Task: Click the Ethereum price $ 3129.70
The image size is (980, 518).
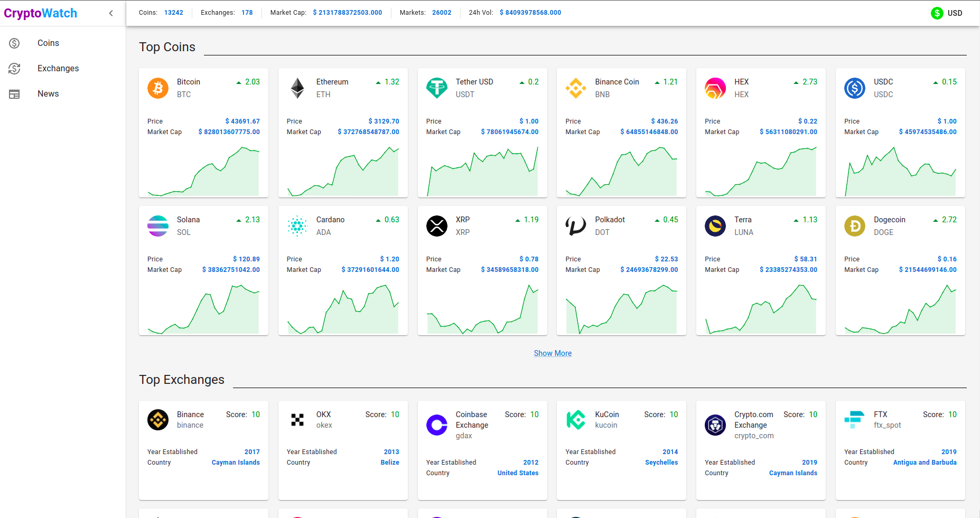Action: pyautogui.click(x=384, y=121)
